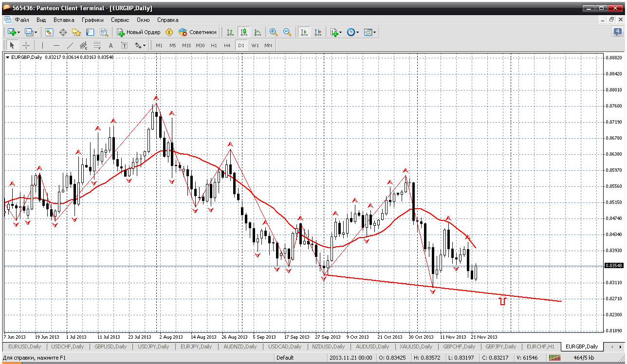Switch chart to Japanese candlesticks
The image size is (627, 364).
coord(244,32)
